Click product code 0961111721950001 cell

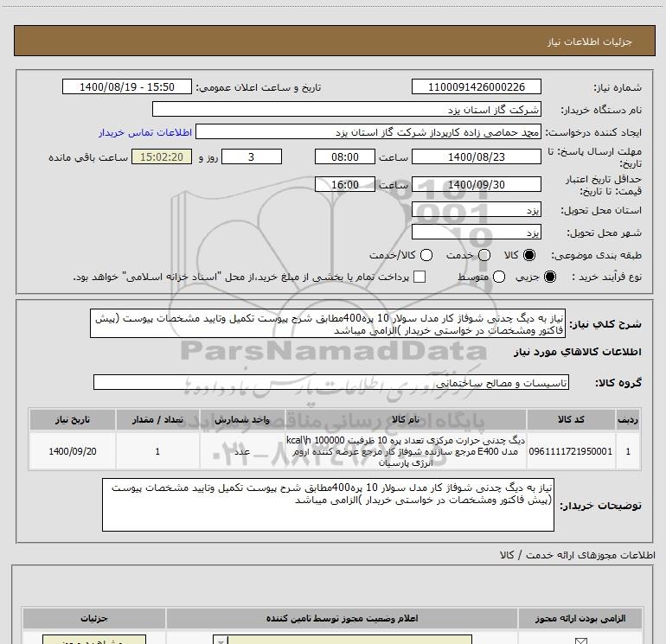tap(571, 451)
